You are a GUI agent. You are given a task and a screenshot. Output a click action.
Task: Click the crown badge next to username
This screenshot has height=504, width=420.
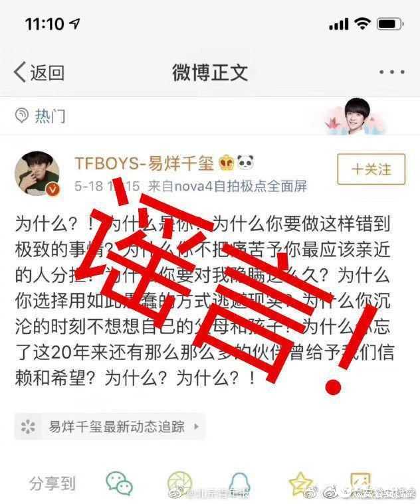[227, 163]
